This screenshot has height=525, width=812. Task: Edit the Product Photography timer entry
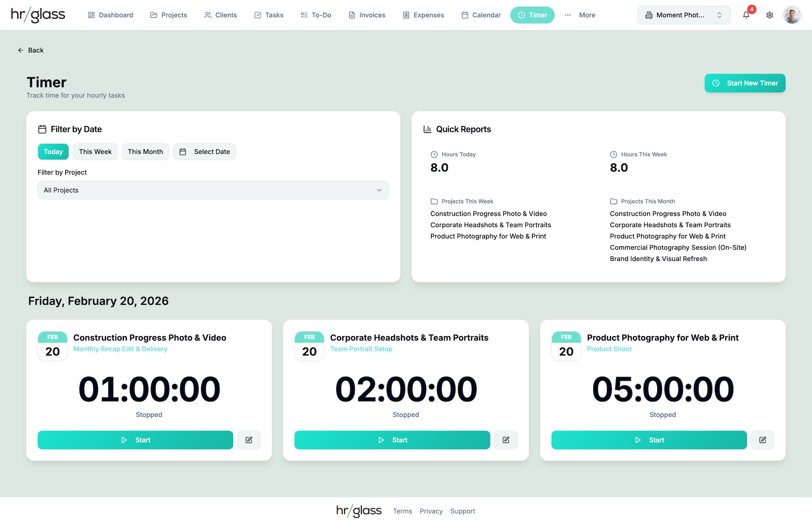point(763,440)
